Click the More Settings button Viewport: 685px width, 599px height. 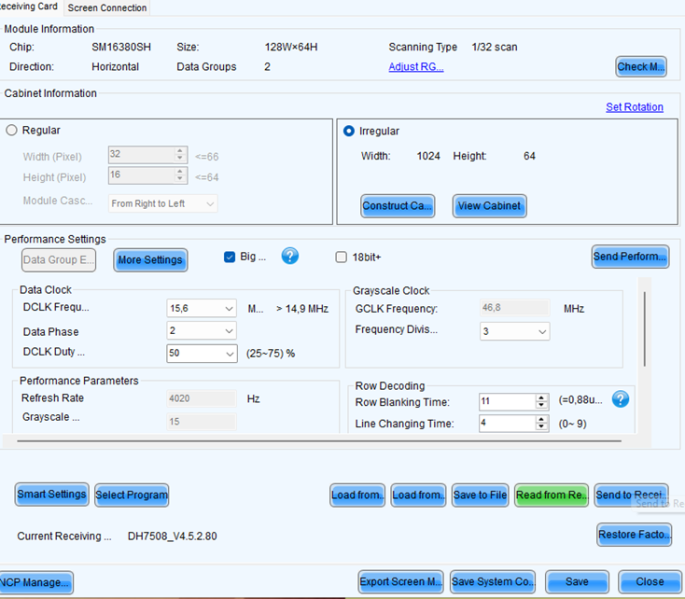click(150, 260)
